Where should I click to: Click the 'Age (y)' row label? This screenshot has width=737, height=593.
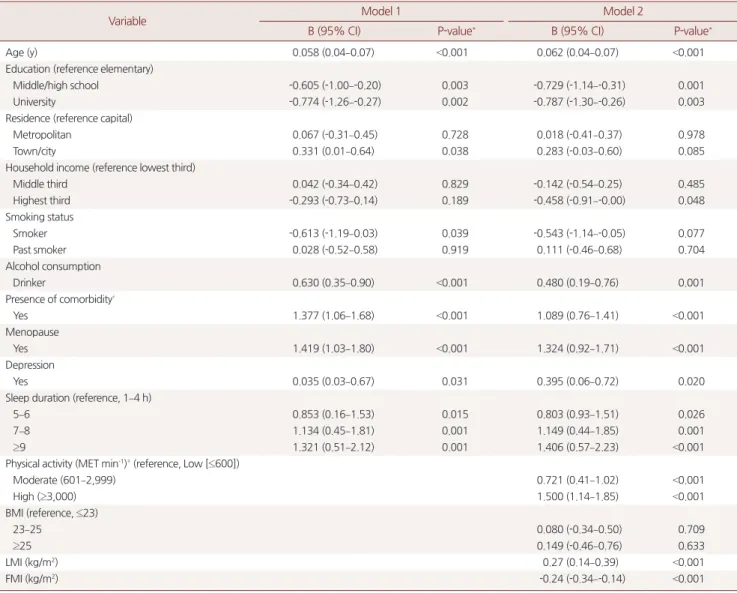point(21,53)
